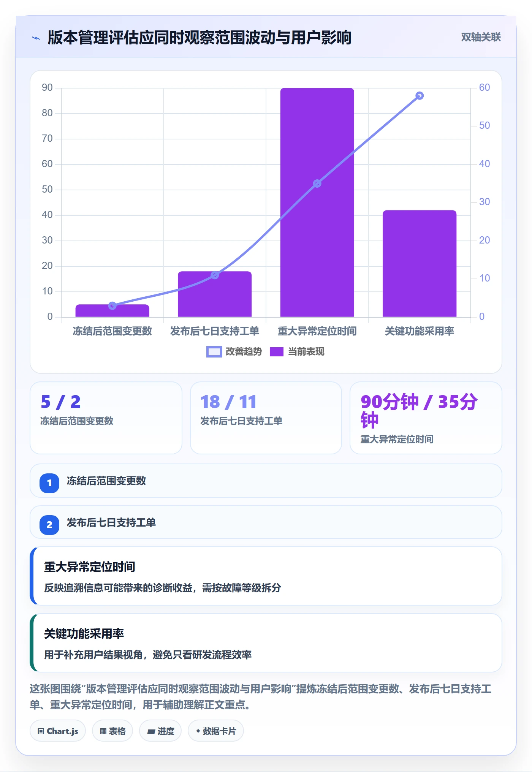
Task: Open the 5 / 2 data card
Action: click(x=106, y=418)
